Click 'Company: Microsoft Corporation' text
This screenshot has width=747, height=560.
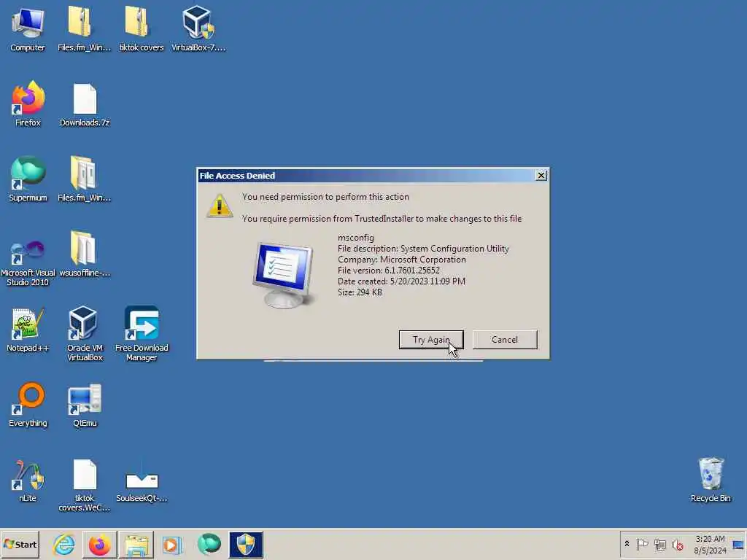click(x=402, y=260)
